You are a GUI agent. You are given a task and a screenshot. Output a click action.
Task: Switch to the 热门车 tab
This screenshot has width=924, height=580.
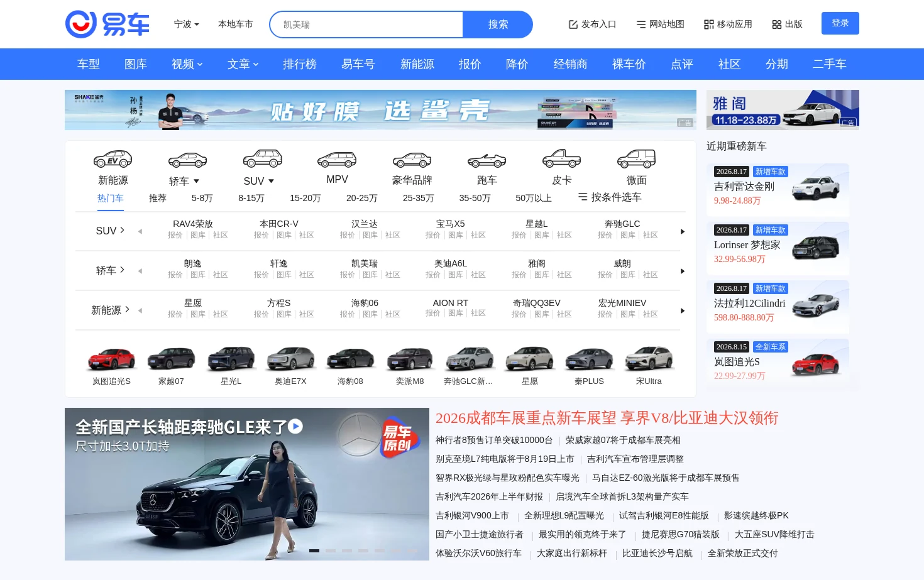click(111, 198)
